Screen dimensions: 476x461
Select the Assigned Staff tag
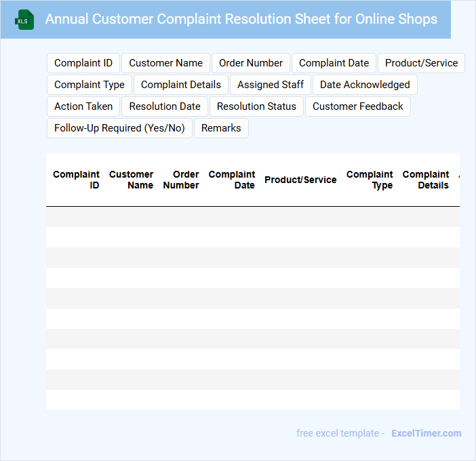point(271,85)
